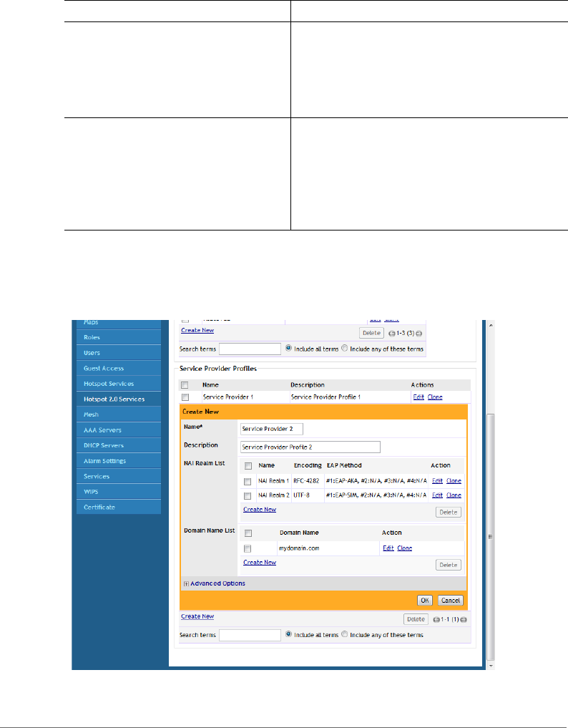Check the mydomain.com row checkbox
This screenshot has height=728, width=568.
click(x=248, y=549)
